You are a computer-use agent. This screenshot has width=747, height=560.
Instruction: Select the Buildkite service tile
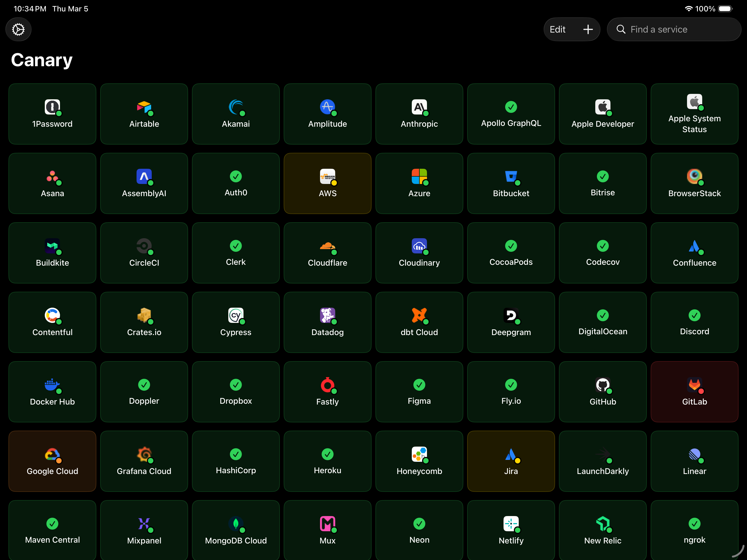52,253
